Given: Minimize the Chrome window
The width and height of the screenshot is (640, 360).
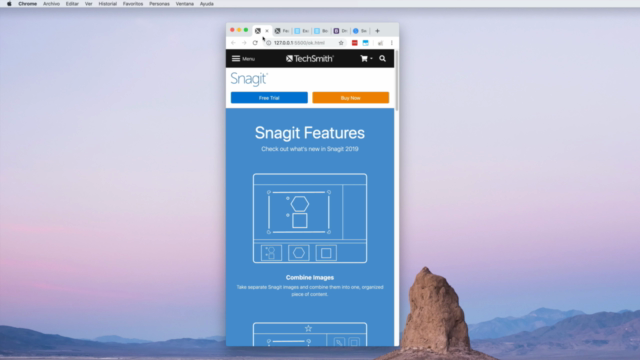Looking at the screenshot, I should (x=239, y=30).
